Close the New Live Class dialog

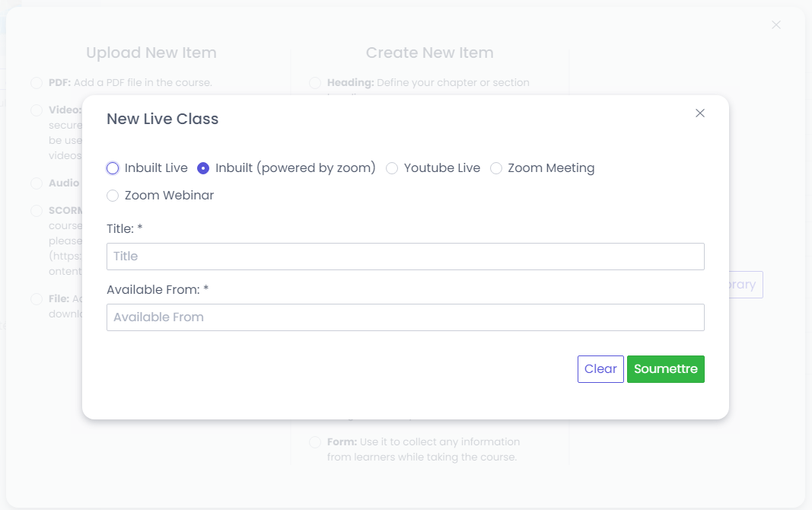point(700,113)
